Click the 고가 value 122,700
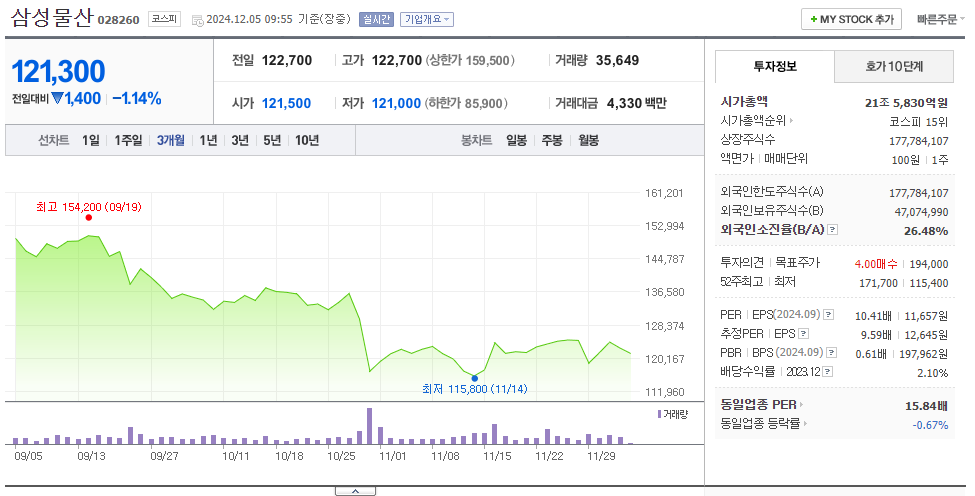 click(x=397, y=60)
